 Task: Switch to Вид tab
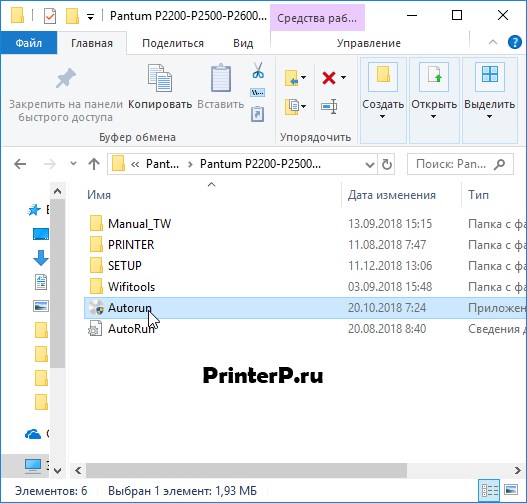[243, 43]
